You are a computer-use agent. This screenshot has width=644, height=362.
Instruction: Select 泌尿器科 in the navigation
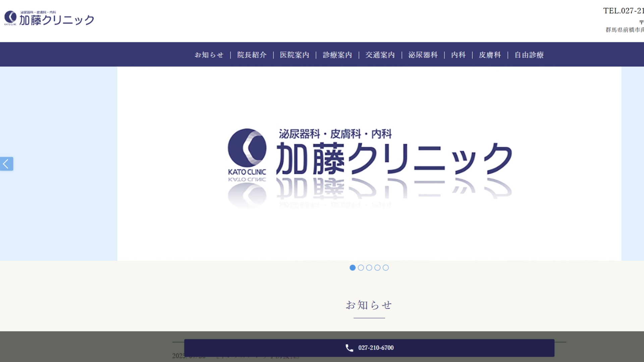click(423, 55)
